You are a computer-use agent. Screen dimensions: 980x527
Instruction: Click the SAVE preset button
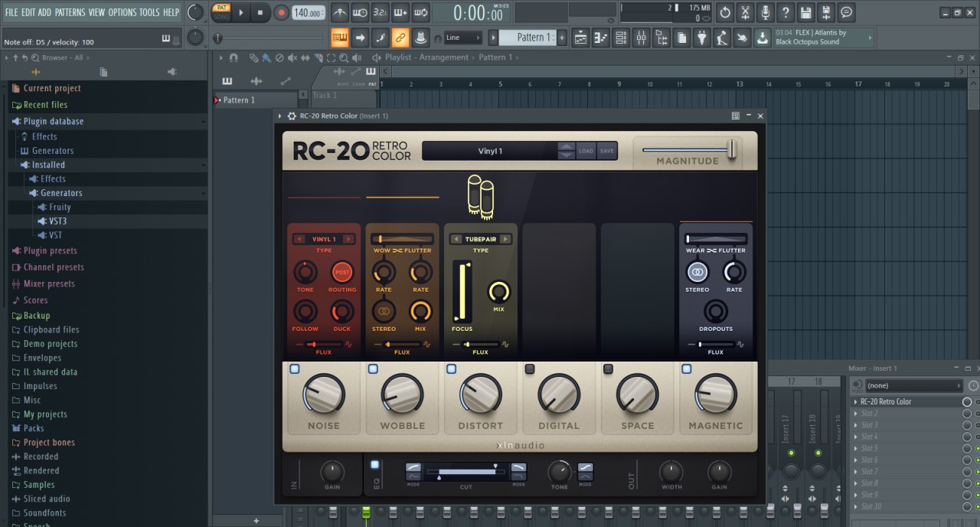click(607, 151)
